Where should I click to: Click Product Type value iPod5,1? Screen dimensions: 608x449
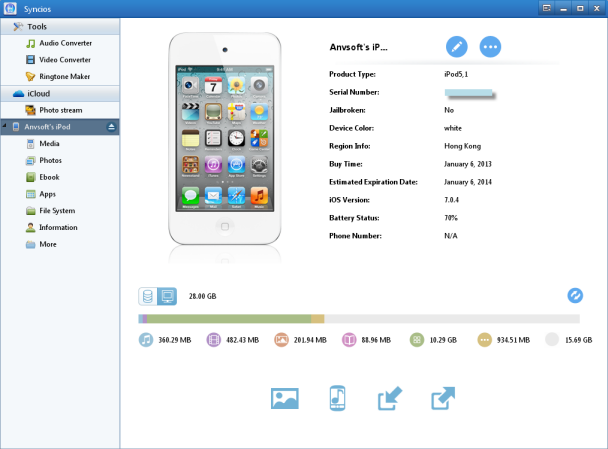(456, 74)
